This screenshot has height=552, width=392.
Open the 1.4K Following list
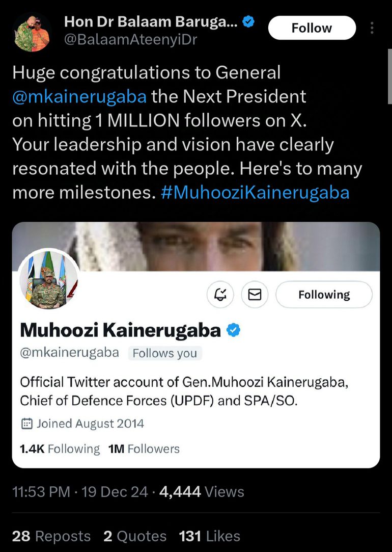[x=60, y=449]
